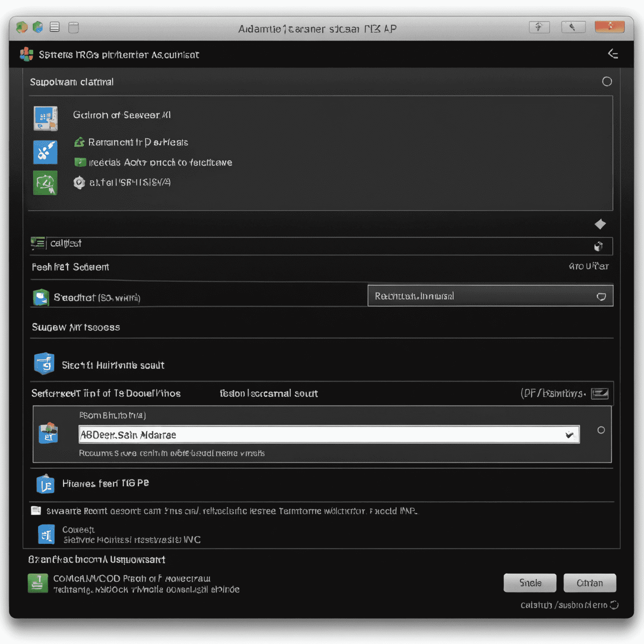Click the up-arrow button in the title bar
The height and width of the screenshot is (644, 644).
[x=539, y=27]
